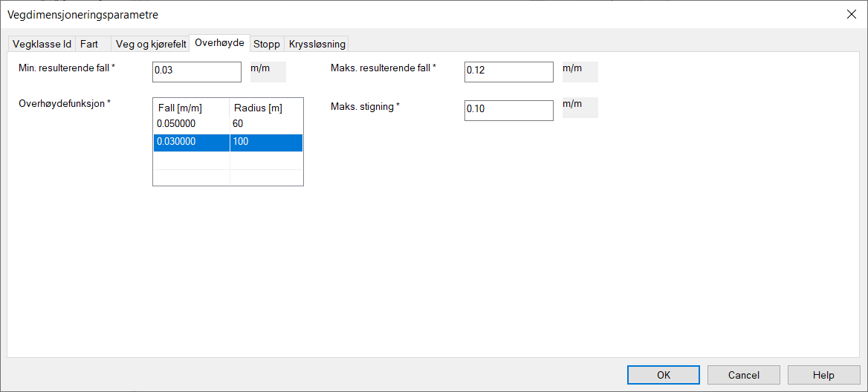
Task: Open Help for this dialog
Action: [823, 375]
